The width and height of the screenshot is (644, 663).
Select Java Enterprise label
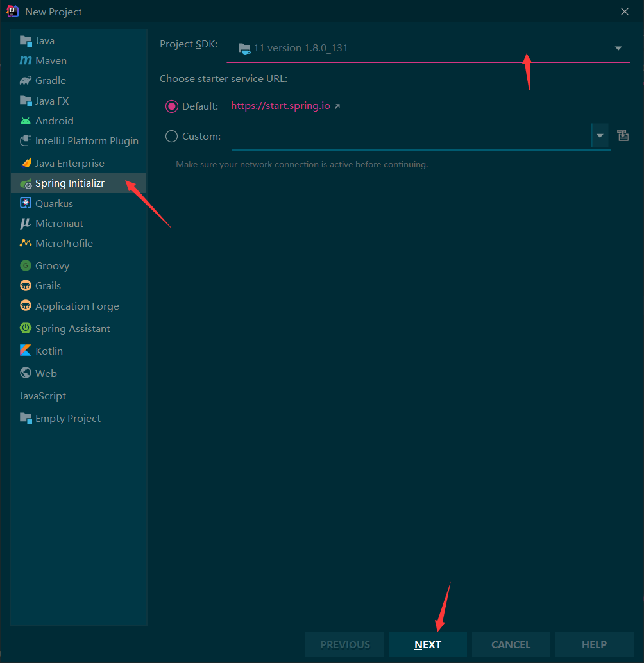coord(70,164)
